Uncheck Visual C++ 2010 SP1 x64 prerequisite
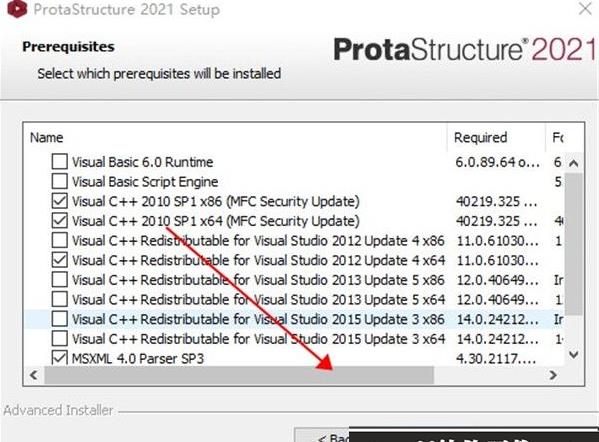The image size is (599, 442). pos(60,220)
